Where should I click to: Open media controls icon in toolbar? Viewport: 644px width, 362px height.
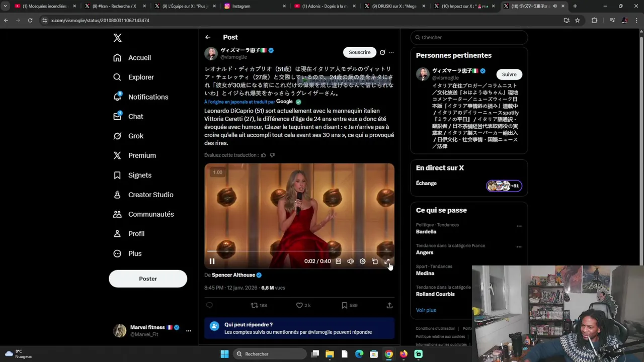pos(612,20)
